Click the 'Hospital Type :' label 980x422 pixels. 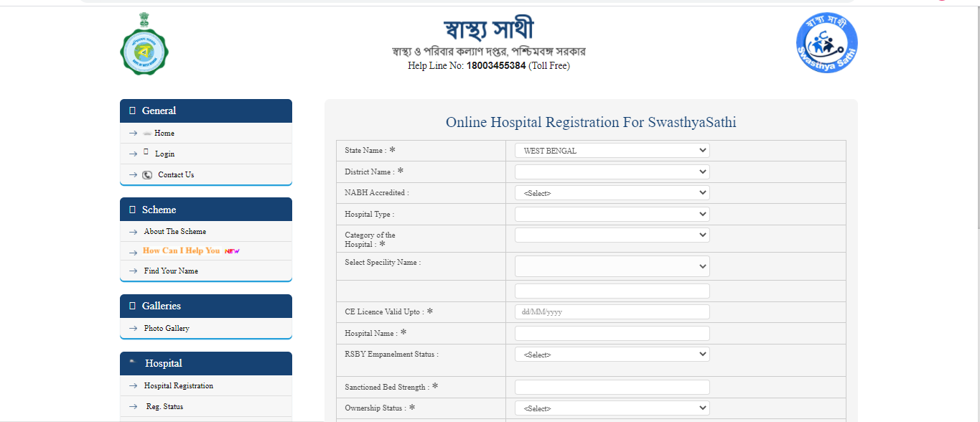tap(370, 215)
